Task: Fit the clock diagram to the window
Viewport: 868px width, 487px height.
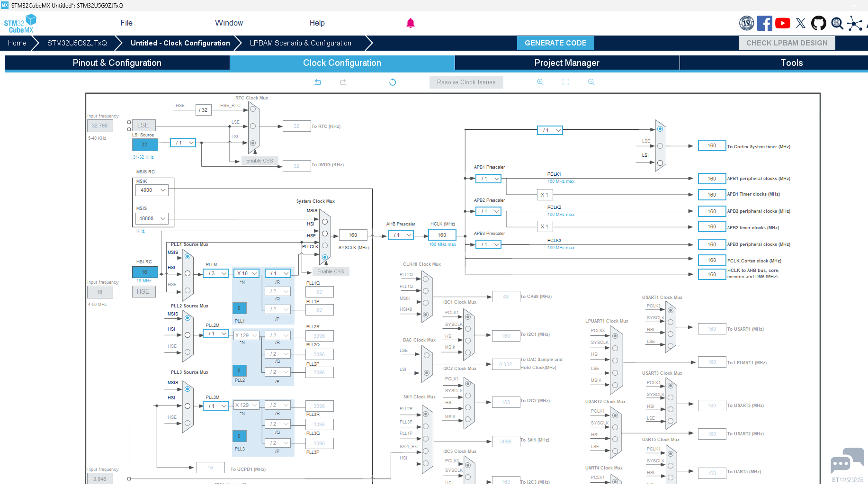Action: point(565,82)
